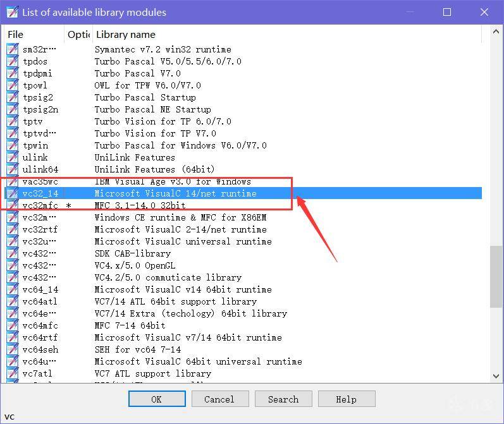
Task: Select the vc64mfc row icon
Action: tap(12, 325)
